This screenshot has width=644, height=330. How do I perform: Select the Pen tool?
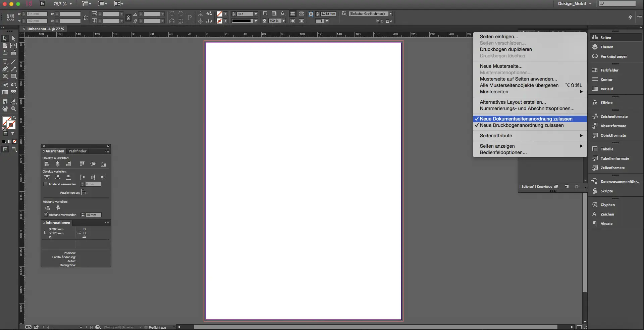click(x=5, y=69)
